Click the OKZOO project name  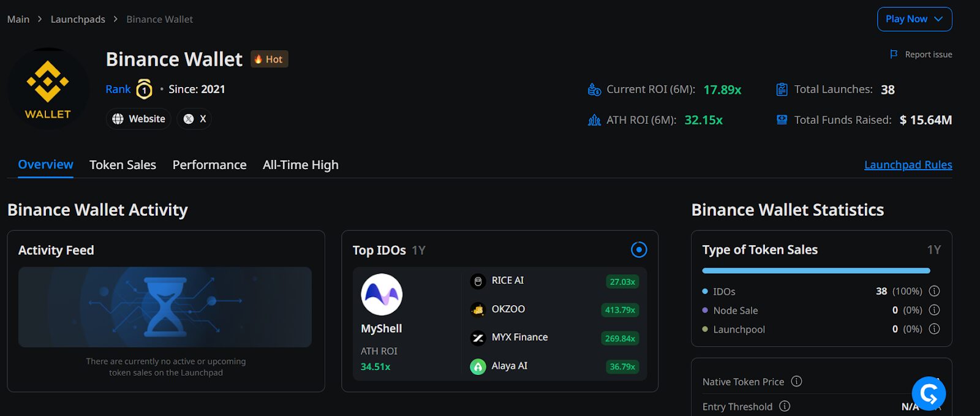508,309
